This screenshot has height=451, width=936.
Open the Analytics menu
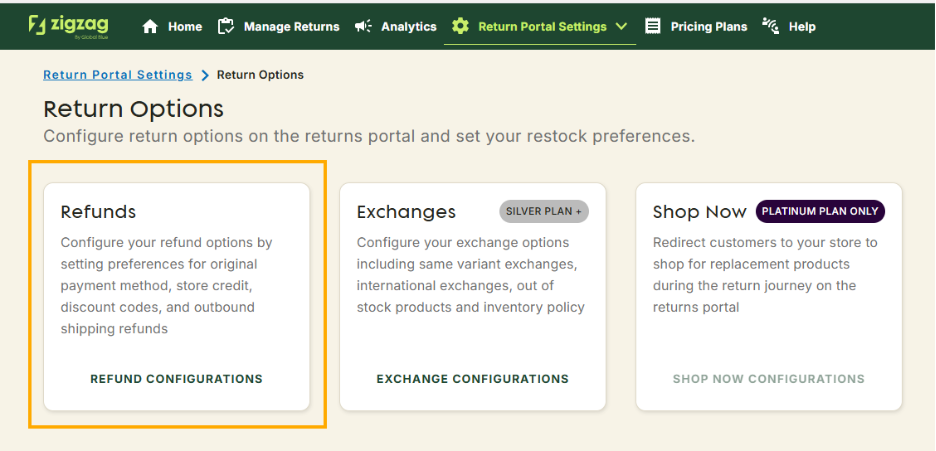(x=408, y=27)
